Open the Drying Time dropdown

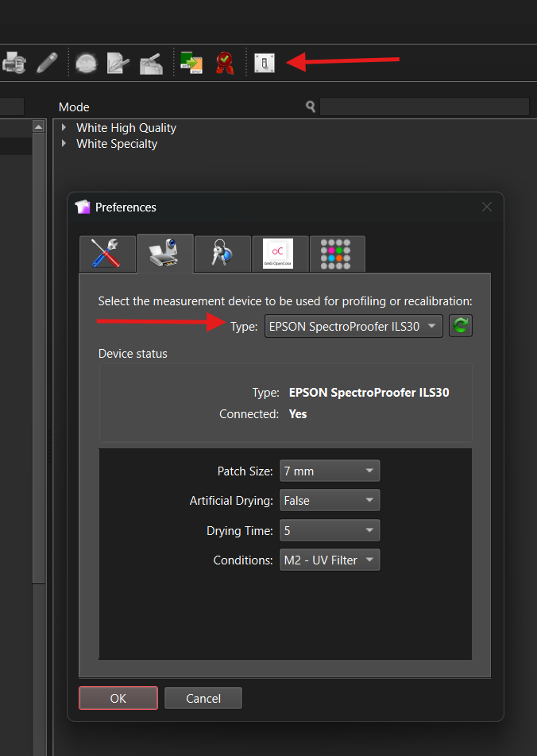point(330,530)
